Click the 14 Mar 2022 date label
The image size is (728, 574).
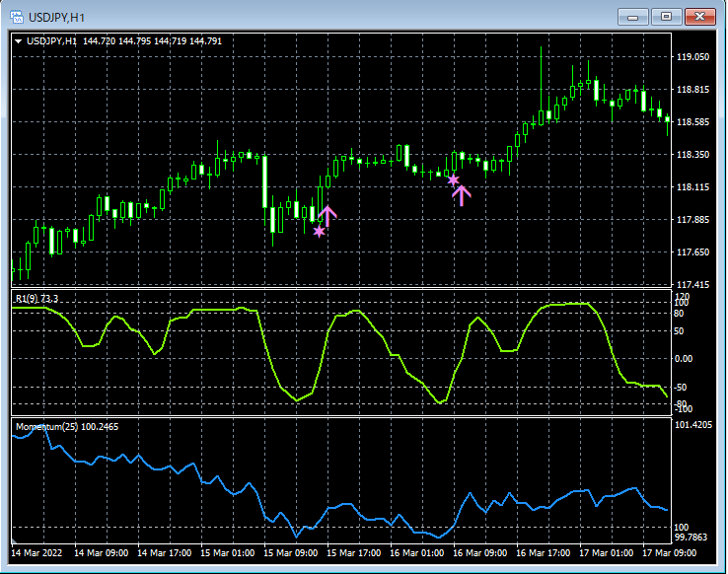coord(37,553)
